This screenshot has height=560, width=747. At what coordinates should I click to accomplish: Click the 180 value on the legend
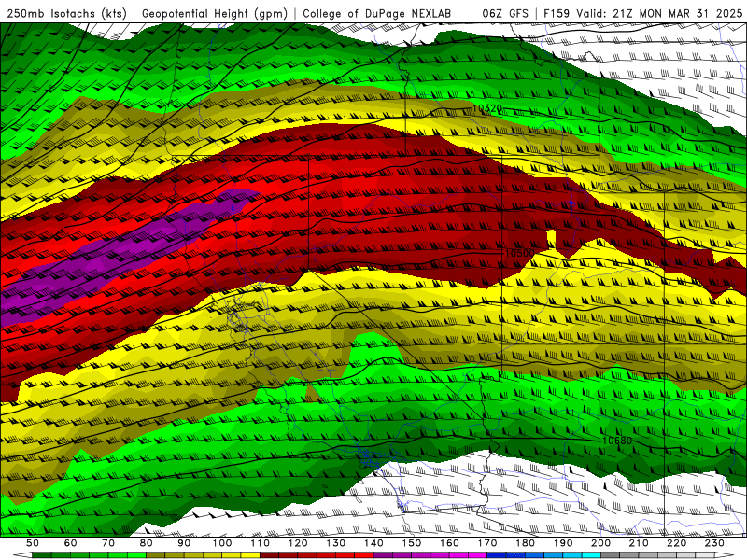[x=525, y=543]
